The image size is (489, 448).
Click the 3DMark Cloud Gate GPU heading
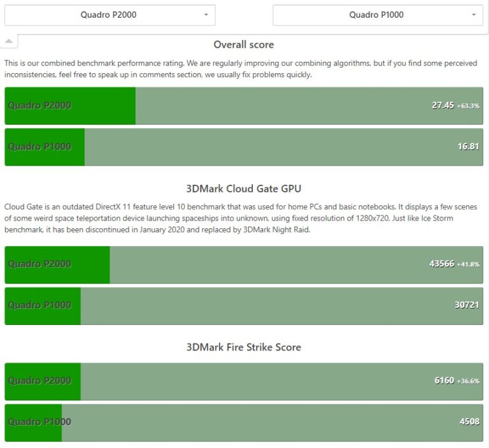pyautogui.click(x=244, y=189)
